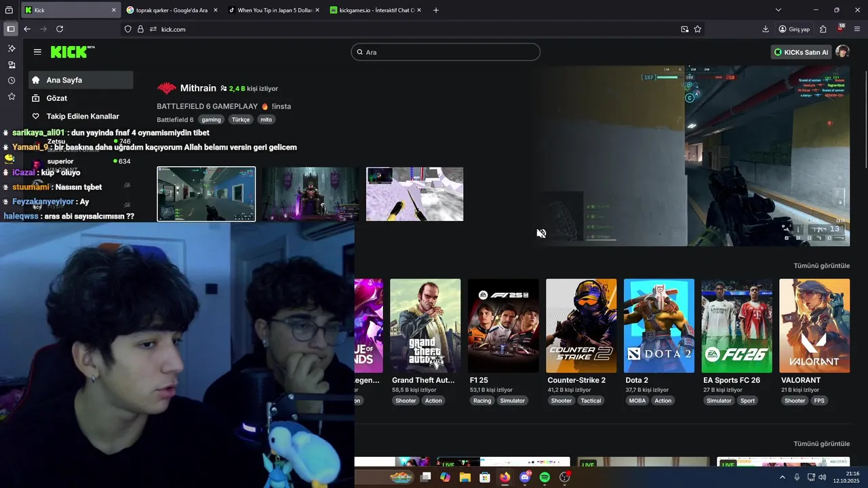Open Firefox extensions puzzle icon
868x488 pixels.
coord(823,29)
